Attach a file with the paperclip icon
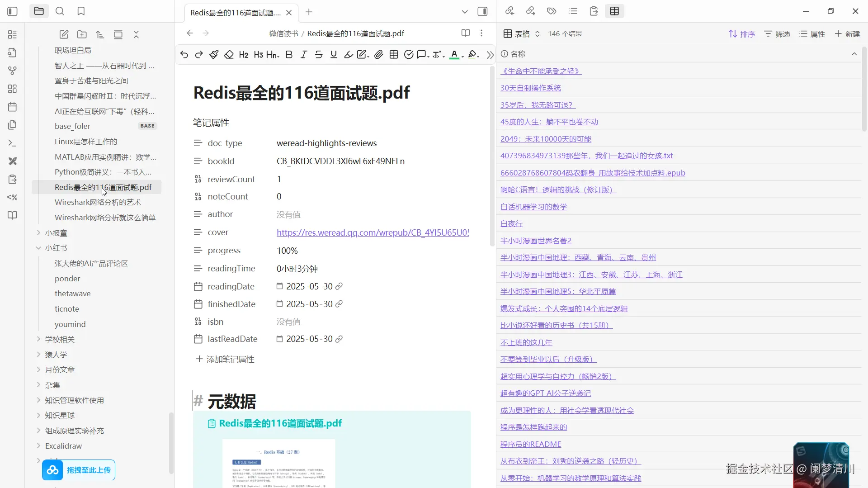This screenshot has height=488, width=868. (379, 54)
